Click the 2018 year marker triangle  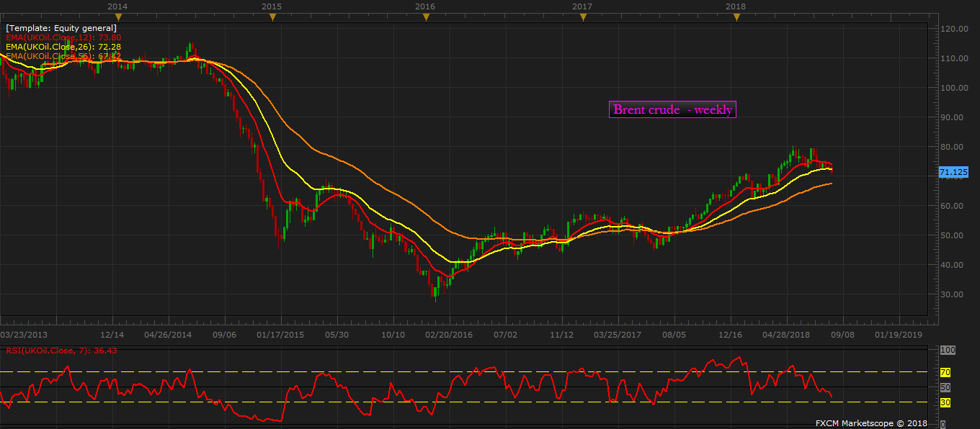[736, 17]
